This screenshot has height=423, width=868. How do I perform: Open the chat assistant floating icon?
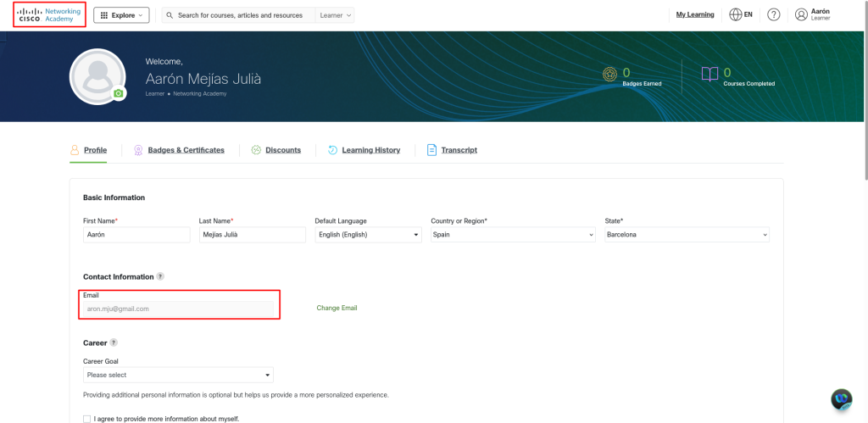click(841, 399)
